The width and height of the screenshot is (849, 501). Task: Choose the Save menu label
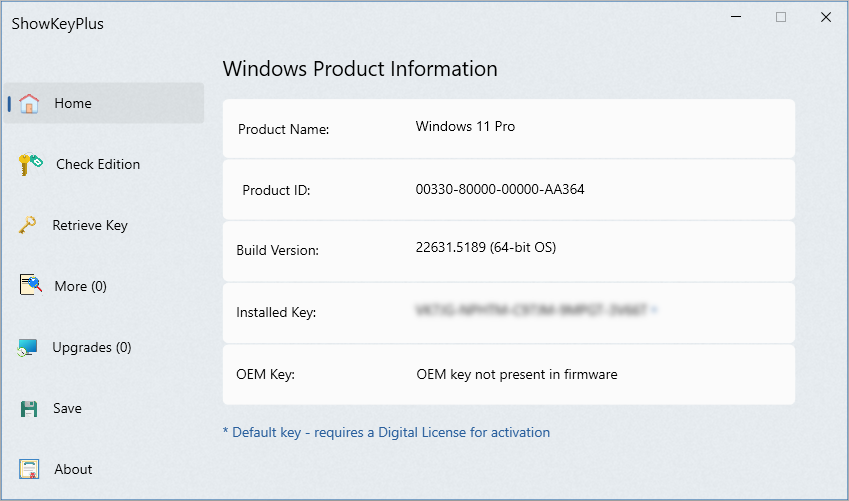pos(67,408)
